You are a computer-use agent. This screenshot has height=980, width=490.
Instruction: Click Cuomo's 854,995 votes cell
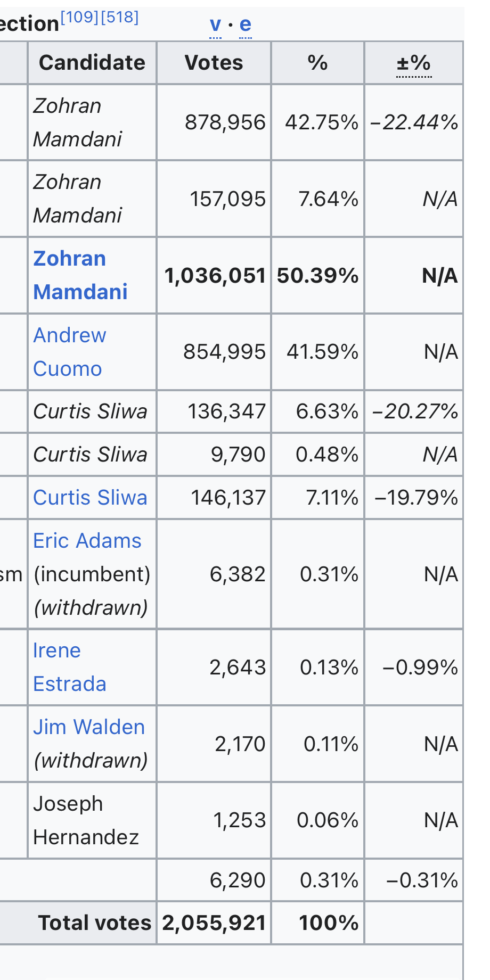tap(224, 352)
